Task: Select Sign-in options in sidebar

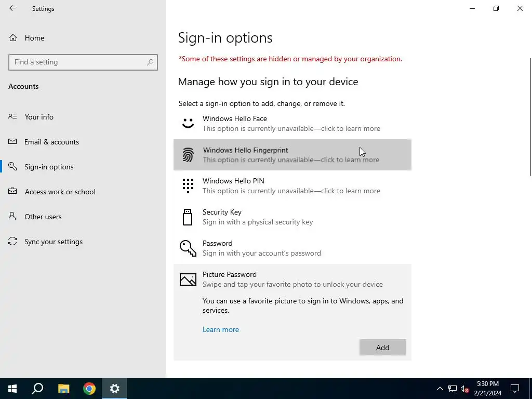Action: pyautogui.click(x=83, y=167)
